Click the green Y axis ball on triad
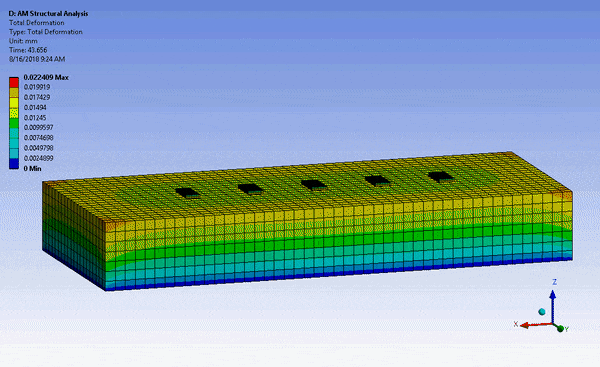The height and width of the screenshot is (367, 600). [x=561, y=328]
